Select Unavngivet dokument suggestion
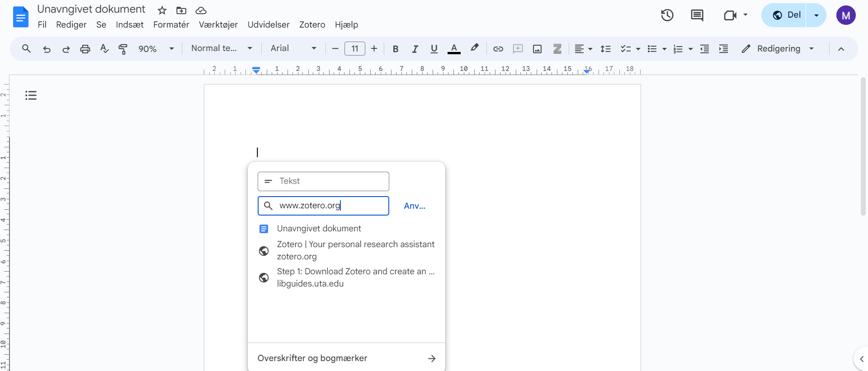Image resolution: width=868 pixels, height=371 pixels. [346, 229]
